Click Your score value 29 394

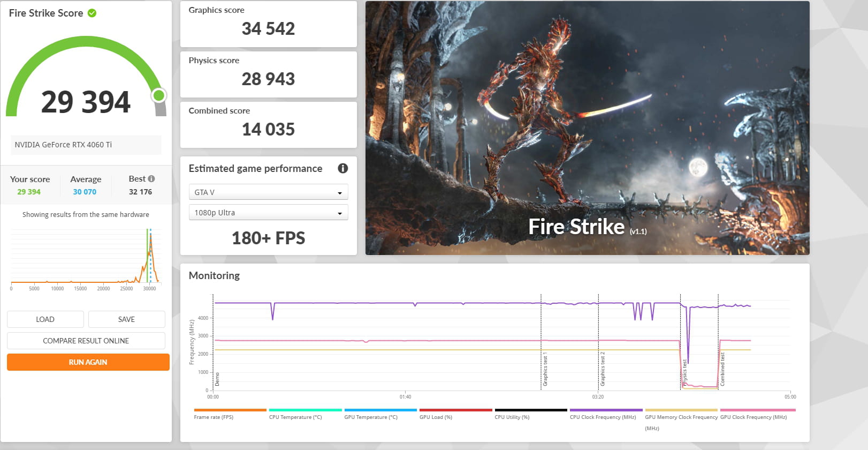[x=29, y=192]
